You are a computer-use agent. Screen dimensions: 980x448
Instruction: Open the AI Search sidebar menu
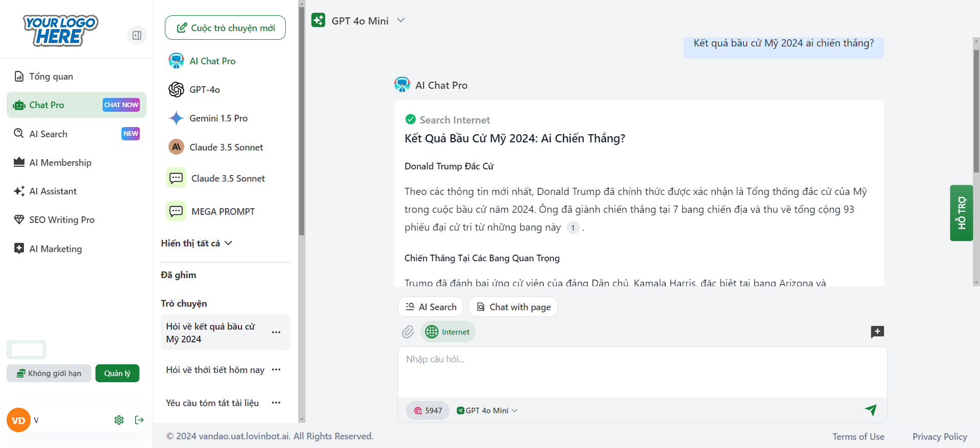48,134
